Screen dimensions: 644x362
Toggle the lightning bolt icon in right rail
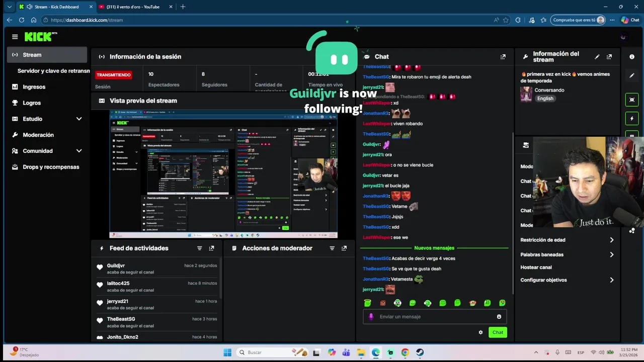tap(632, 119)
